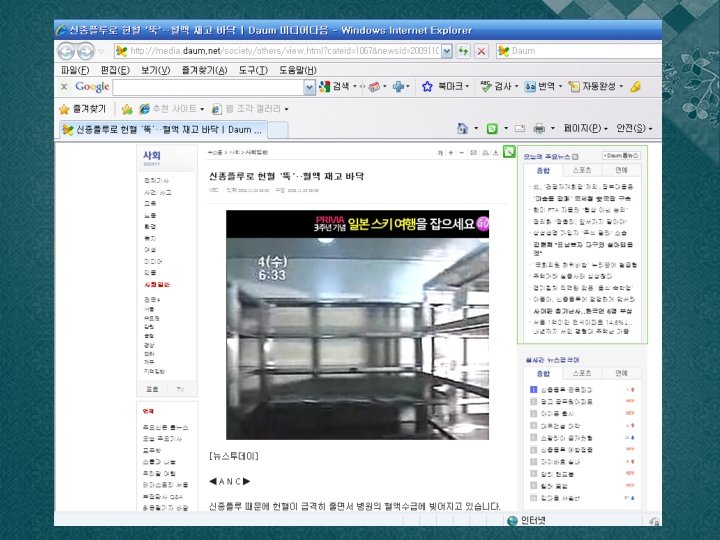Open the 안전(S) safety menu
Screen dimensions: 720x540
tap(634, 128)
